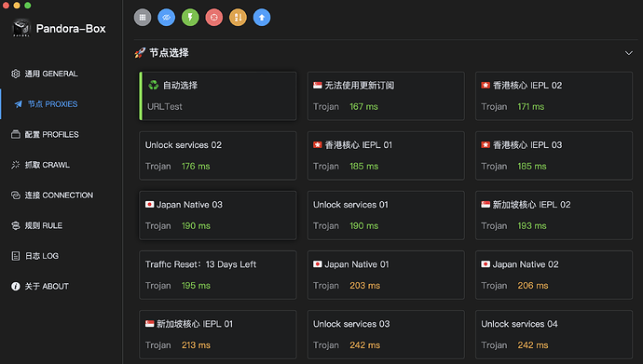This screenshot has width=643, height=364.
Task: Click the orange sort order icon
Action: point(238,18)
